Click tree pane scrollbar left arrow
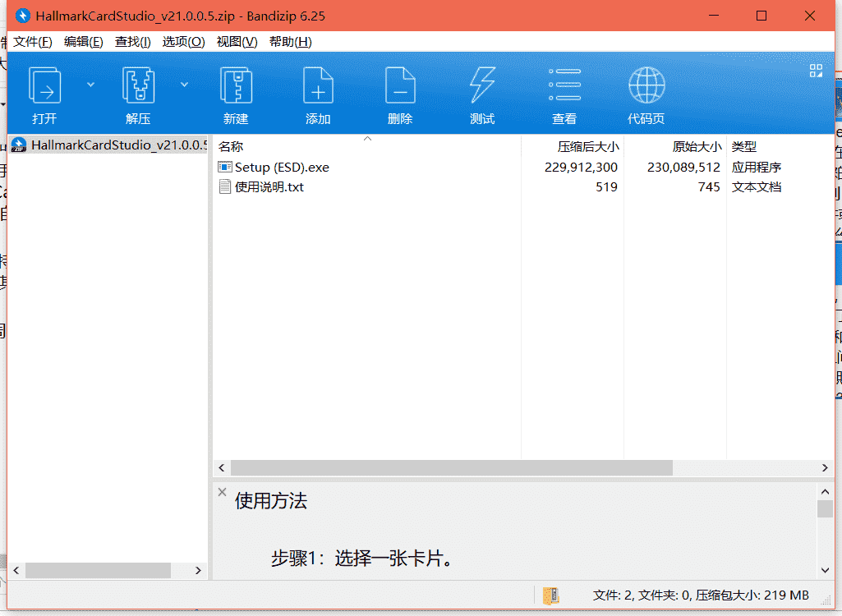Screen dimensions: 842x616 point(16,570)
